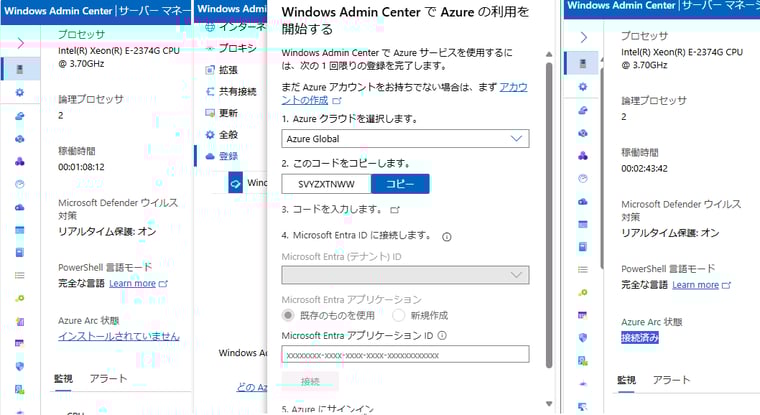
Task: Switch to 監視 tab in left window
Action: [63, 379]
